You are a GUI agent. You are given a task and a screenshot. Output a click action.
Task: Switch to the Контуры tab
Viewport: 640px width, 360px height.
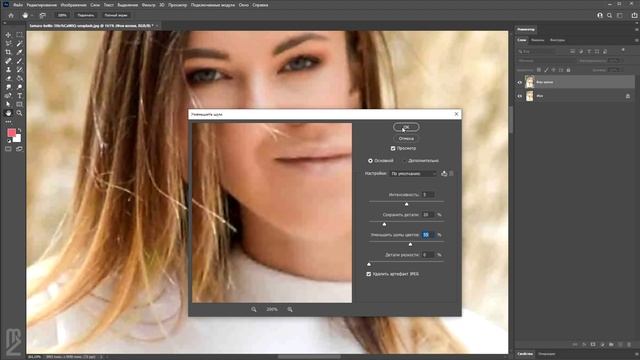(x=557, y=40)
